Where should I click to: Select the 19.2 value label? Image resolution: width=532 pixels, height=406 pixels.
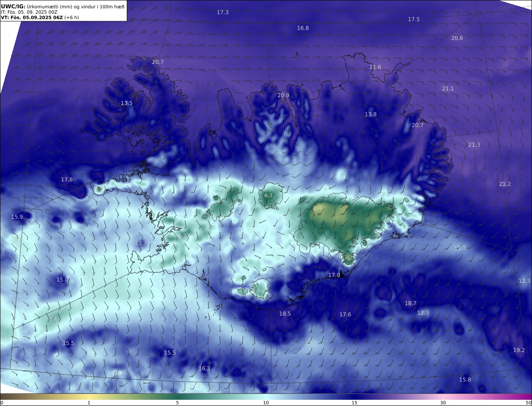point(519,350)
